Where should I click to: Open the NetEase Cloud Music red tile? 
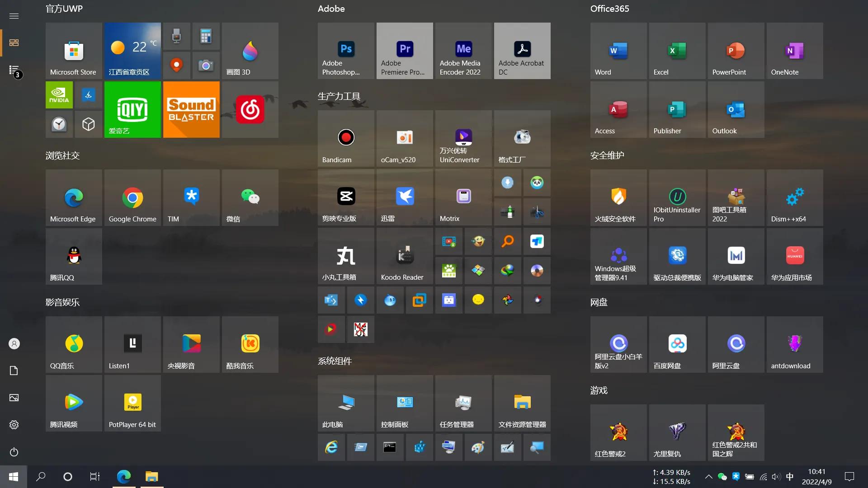(x=250, y=109)
